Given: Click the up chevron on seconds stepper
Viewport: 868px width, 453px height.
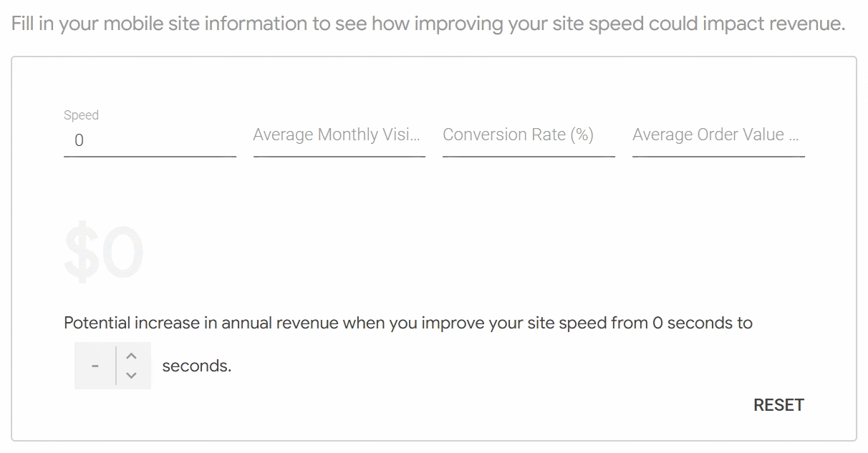Looking at the screenshot, I should coord(131,356).
